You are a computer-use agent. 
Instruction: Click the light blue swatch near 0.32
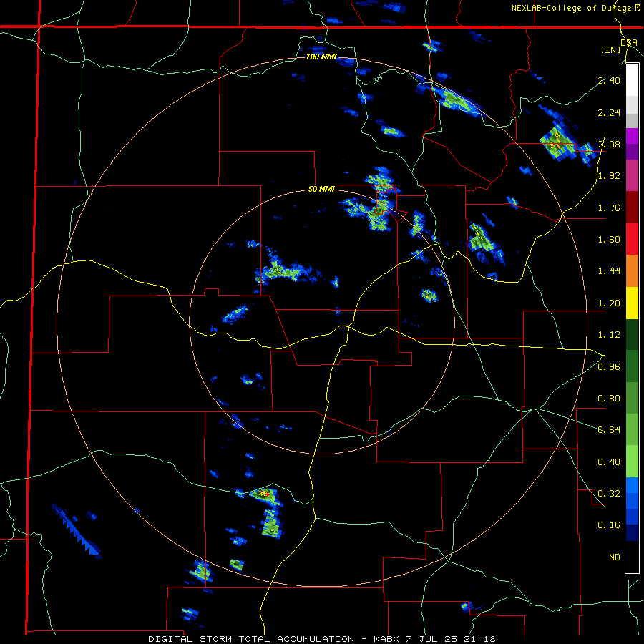coord(632,485)
